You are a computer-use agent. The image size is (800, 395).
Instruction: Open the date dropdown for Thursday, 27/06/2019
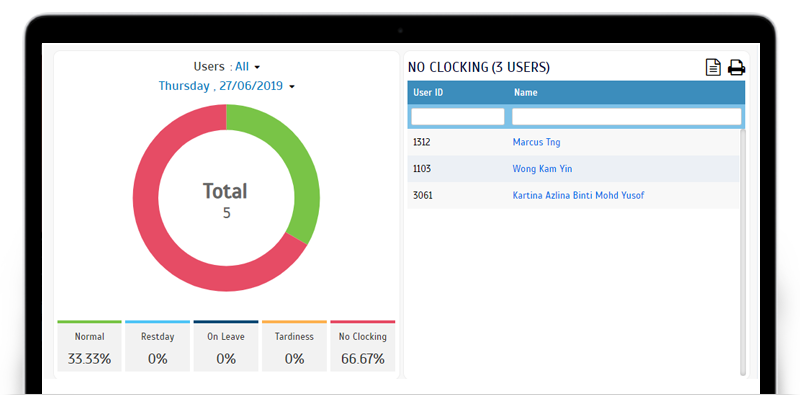[x=227, y=86]
